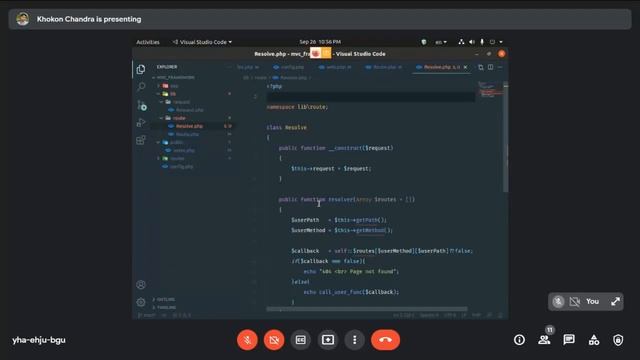Collapse the public folder chevron
Image resolution: width=640 pixels, height=360 pixels.
coord(158,142)
